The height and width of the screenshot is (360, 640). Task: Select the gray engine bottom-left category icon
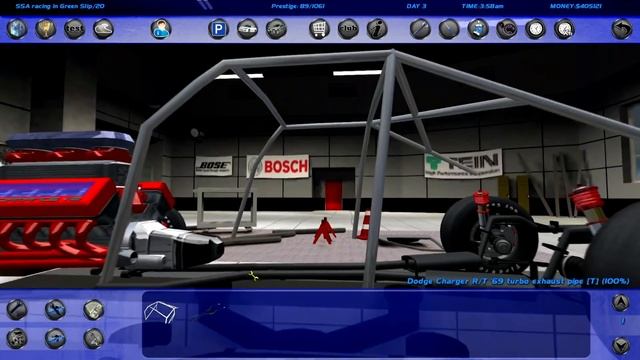(17, 338)
